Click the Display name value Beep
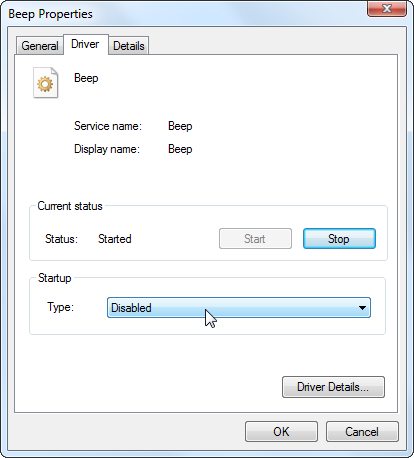Viewport: 414px width, 458px height. tap(180, 149)
